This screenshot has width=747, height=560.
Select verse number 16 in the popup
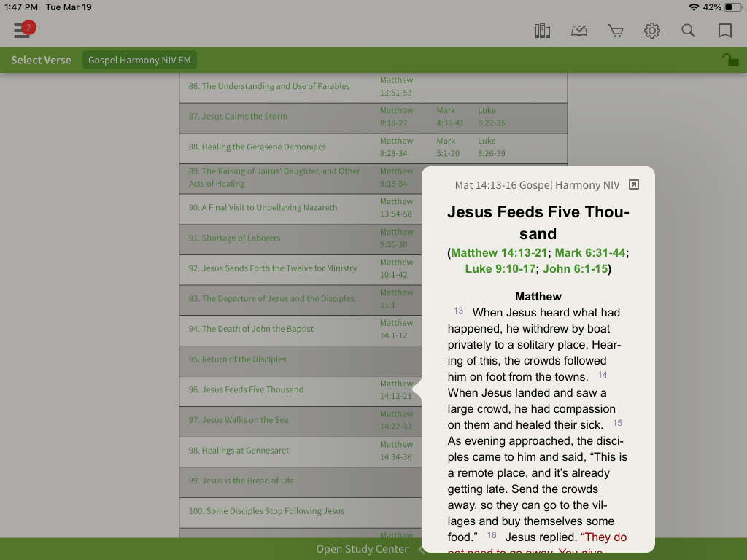tap(492, 536)
